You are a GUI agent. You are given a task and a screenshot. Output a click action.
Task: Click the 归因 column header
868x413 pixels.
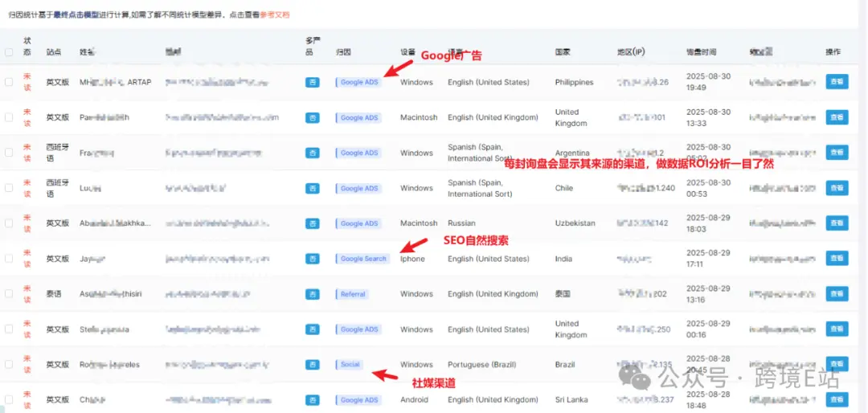pyautogui.click(x=342, y=52)
